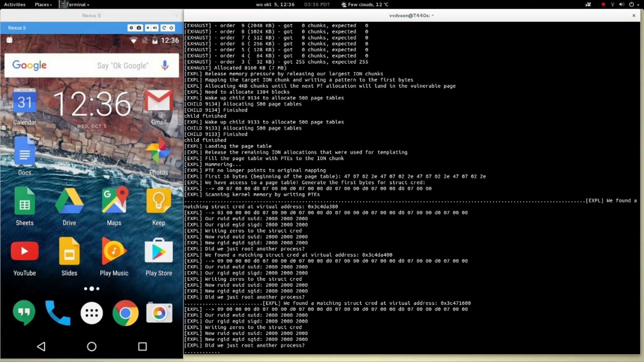Click the Wi-Fi status icon on phone
The width and height of the screenshot is (644, 362).
(133, 41)
